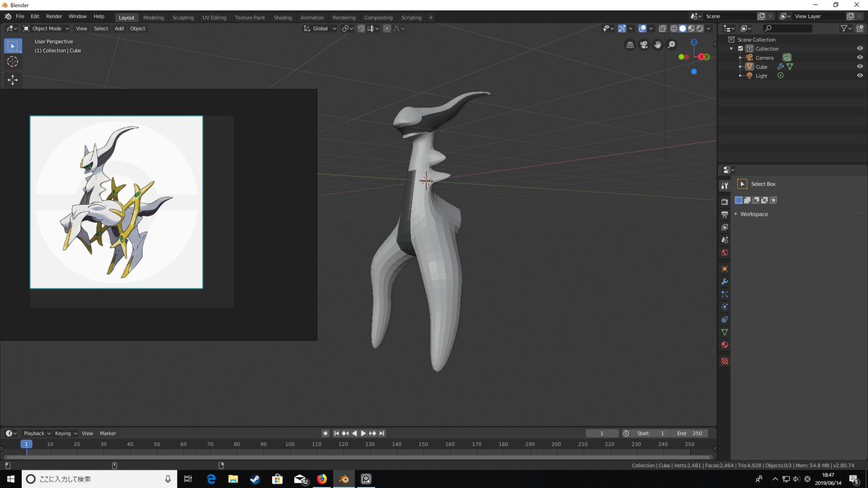Image resolution: width=868 pixels, height=488 pixels.
Task: Toggle the Collection exclude checkbox in outliner
Action: point(741,48)
